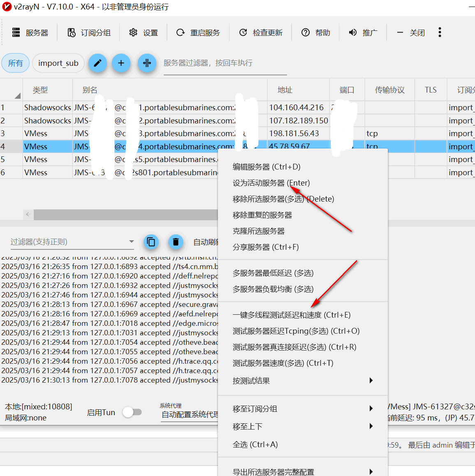The width and height of the screenshot is (475, 476).
Task: Click the blue pencil edit subscription icon
Action: click(97, 63)
